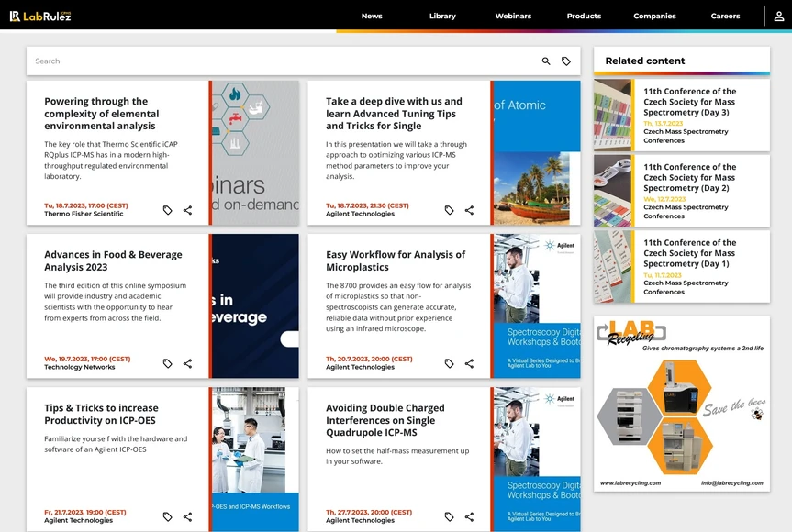The image size is (792, 532).
Task: Share the Tips & Tricks ICP-OES card
Action: (187, 516)
